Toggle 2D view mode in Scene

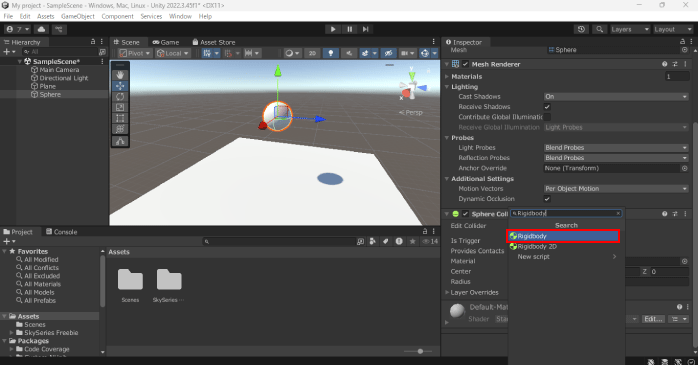click(312, 53)
